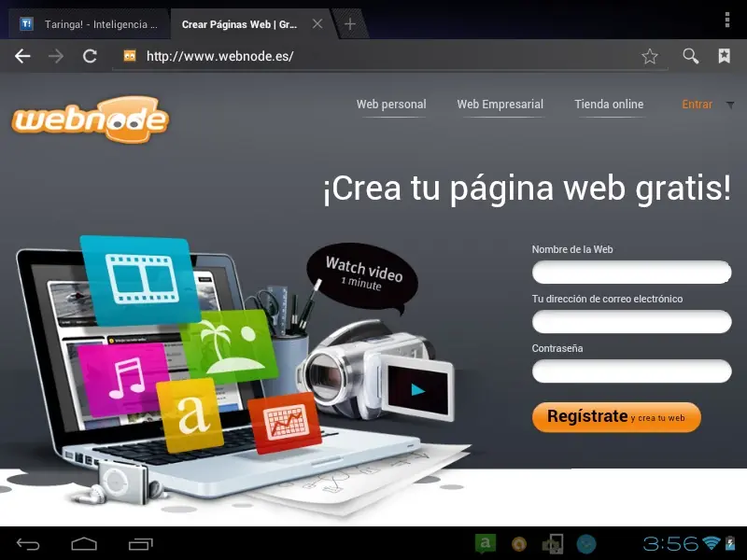Click the browser forward arrow
This screenshot has width=747, height=560.
(56, 56)
